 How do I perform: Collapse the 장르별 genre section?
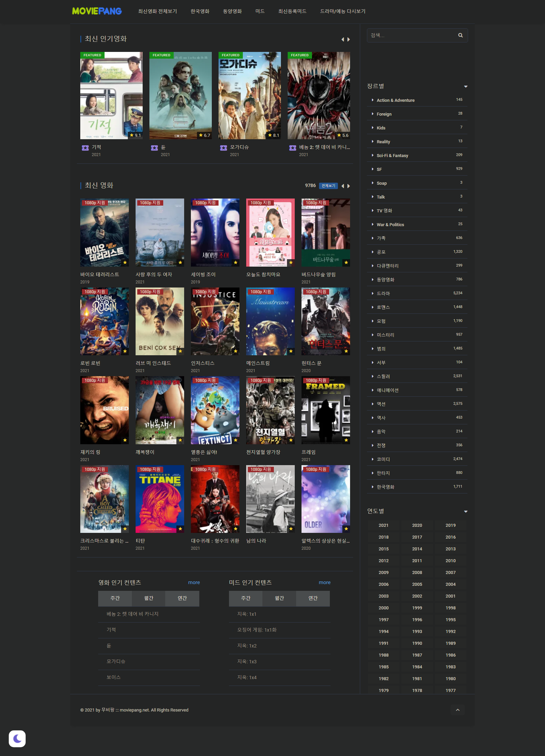pyautogui.click(x=466, y=87)
